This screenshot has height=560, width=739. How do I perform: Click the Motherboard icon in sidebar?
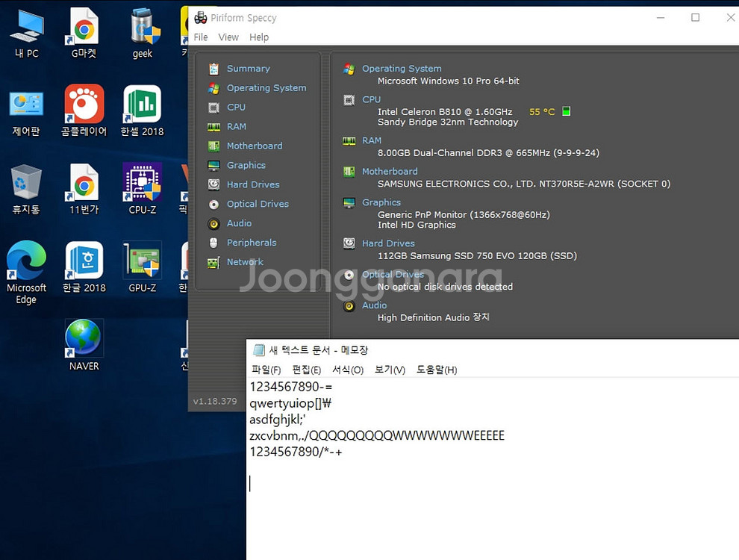coord(213,146)
